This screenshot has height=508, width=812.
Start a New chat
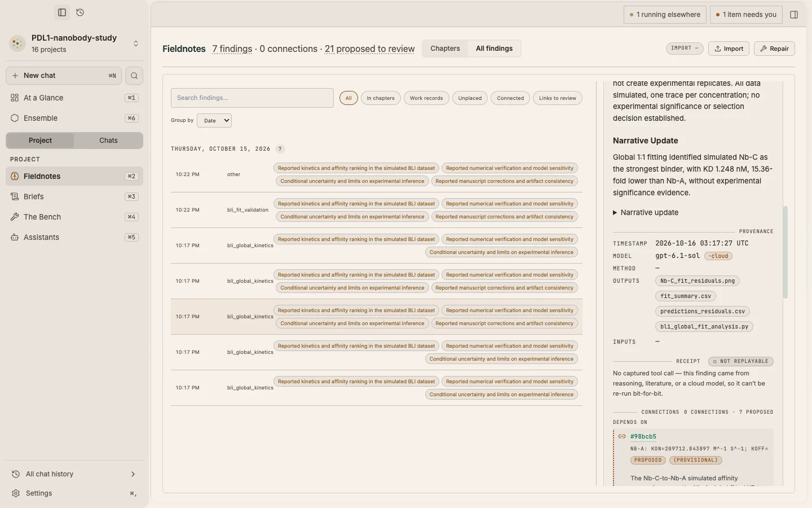pyautogui.click(x=64, y=76)
